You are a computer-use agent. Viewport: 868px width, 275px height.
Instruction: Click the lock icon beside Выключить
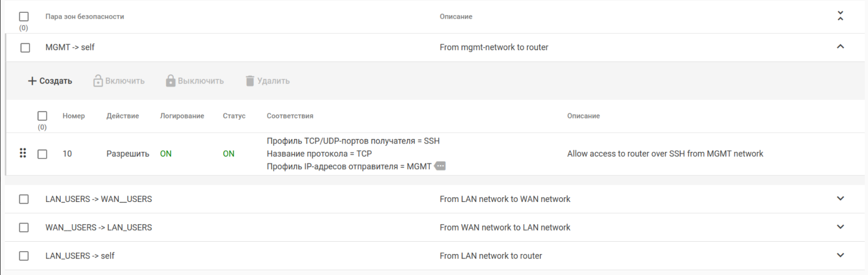171,81
